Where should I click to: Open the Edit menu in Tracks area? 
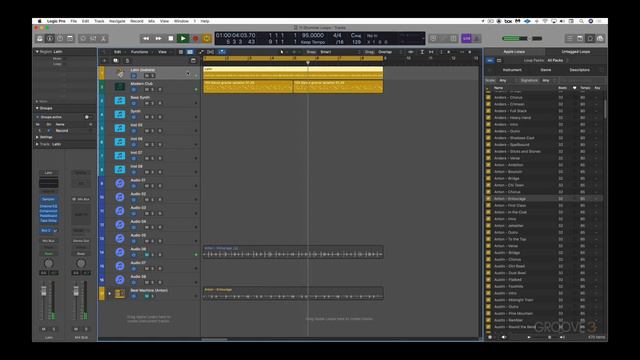point(118,52)
